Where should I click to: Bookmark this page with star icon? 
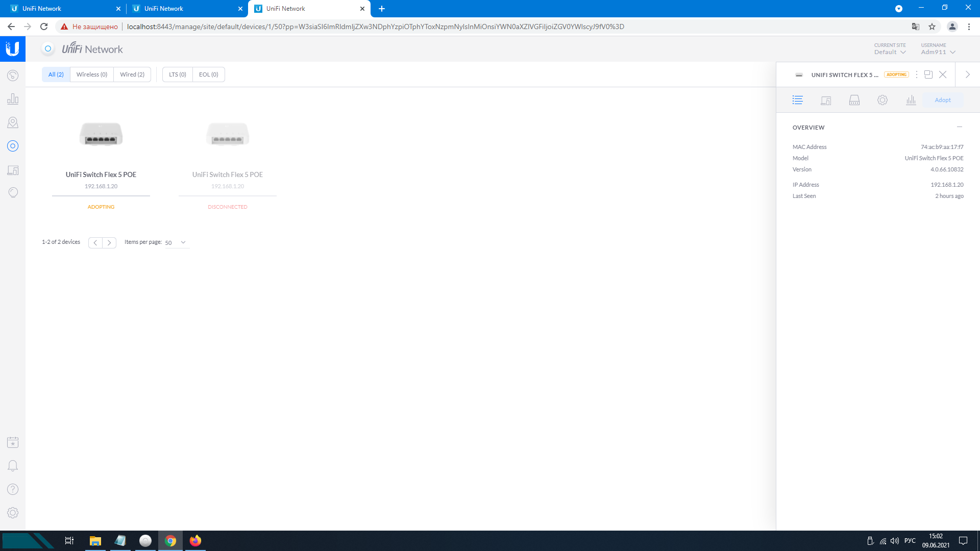pos(932,27)
